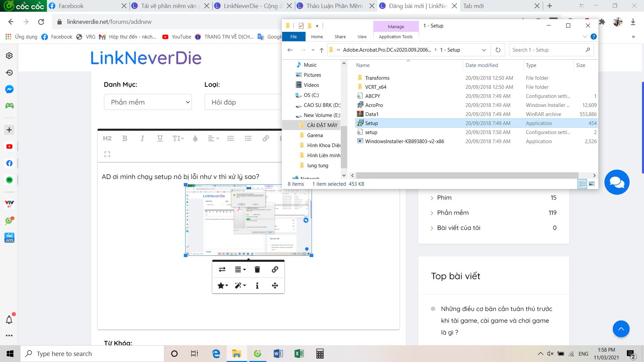Open the Danh Mục dropdown
The height and width of the screenshot is (362, 644).
click(148, 102)
